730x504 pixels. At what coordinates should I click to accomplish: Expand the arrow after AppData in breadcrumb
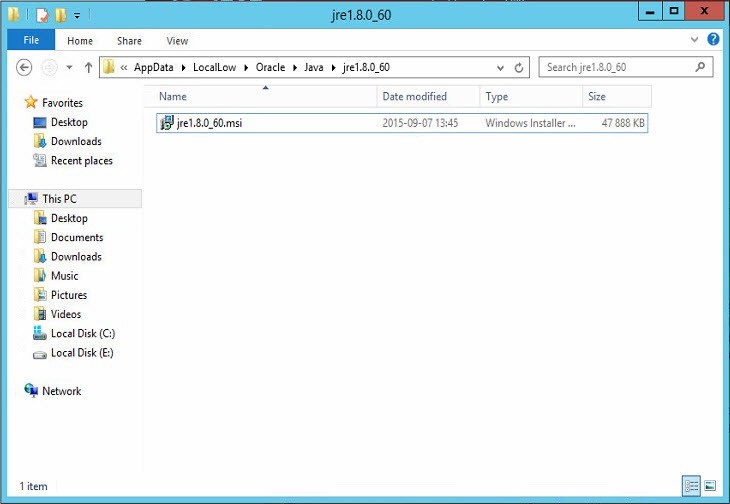click(x=183, y=68)
